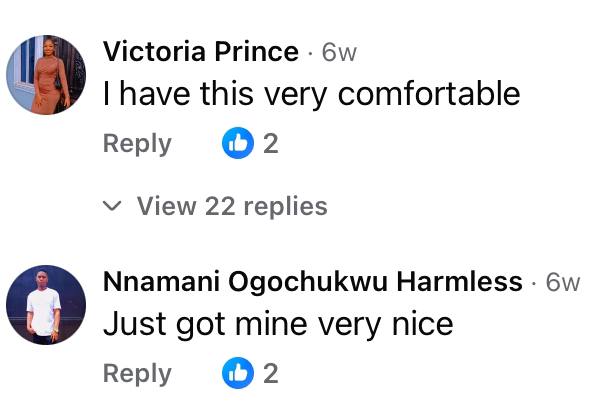Image resolution: width=611 pixels, height=414 pixels.
Task: Expand replies using the chevron arrow
Action: [114, 207]
